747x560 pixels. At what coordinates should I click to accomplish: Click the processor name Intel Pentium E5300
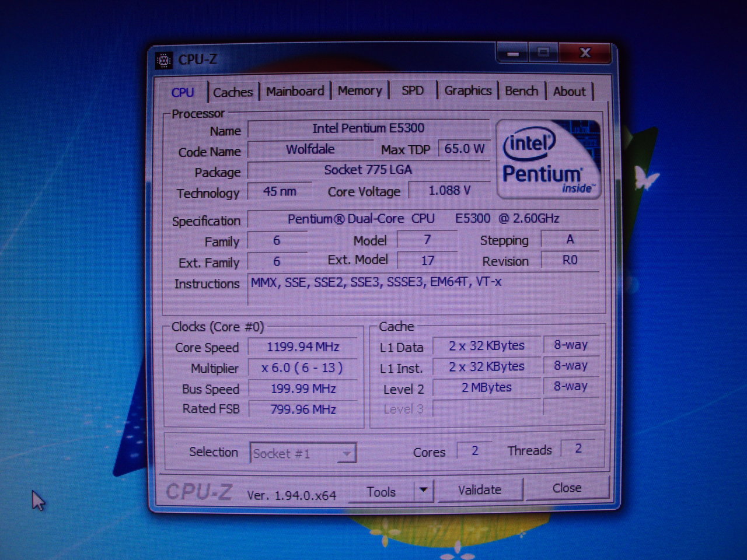tap(368, 128)
